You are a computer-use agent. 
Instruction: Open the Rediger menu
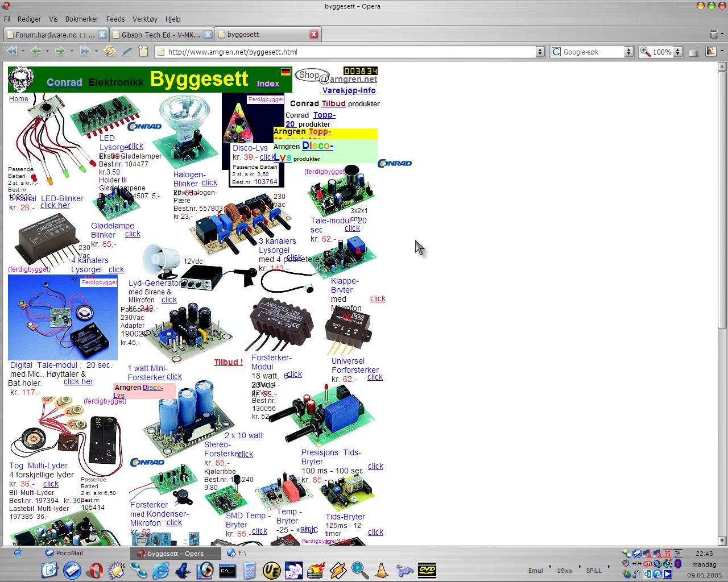30,19
